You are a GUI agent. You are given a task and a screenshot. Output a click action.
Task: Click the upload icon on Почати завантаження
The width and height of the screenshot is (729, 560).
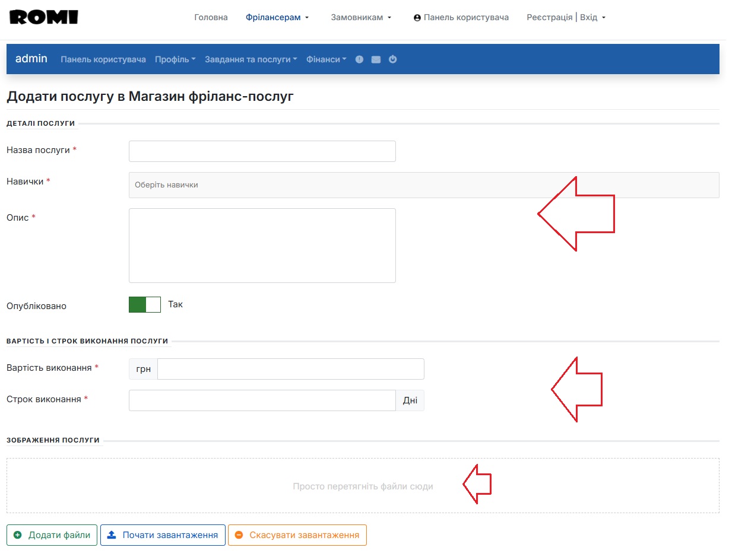[112, 535]
